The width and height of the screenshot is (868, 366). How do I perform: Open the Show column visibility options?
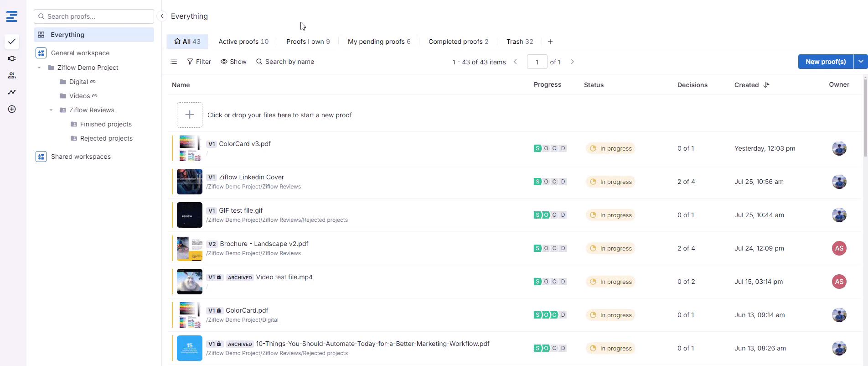(x=233, y=62)
